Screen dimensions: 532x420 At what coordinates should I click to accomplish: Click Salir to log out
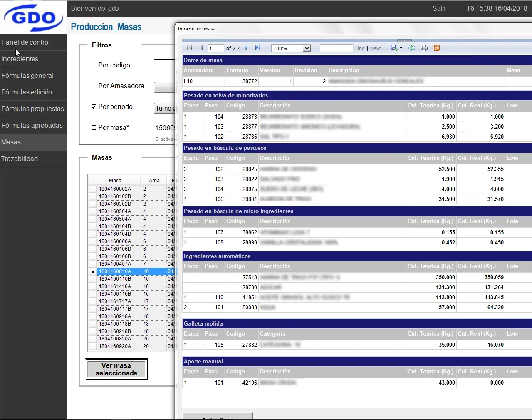439,8
